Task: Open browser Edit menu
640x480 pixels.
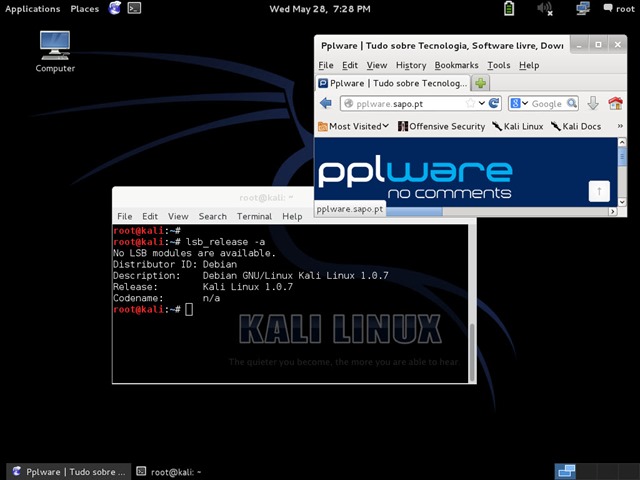Action: point(350,65)
